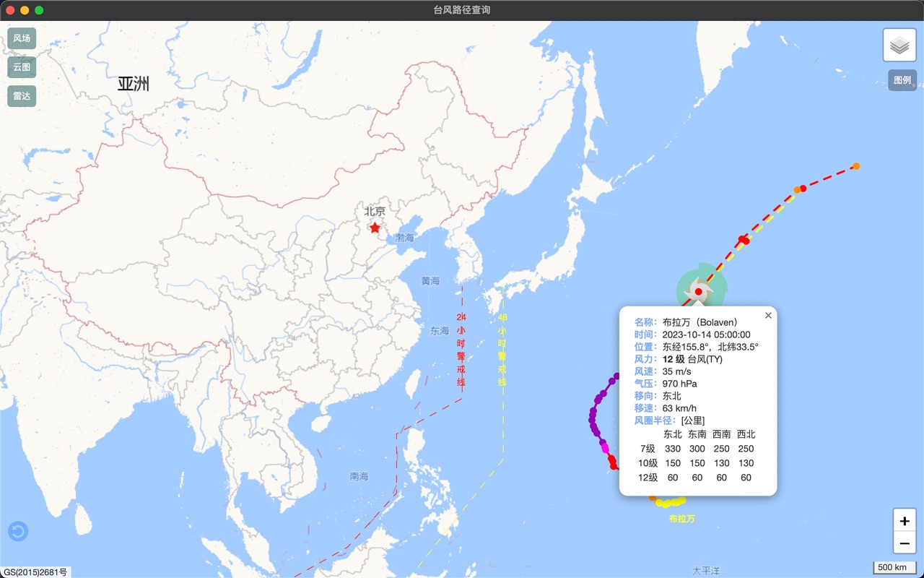Click the time value 2023-10-14 05:00:00

[x=707, y=335]
